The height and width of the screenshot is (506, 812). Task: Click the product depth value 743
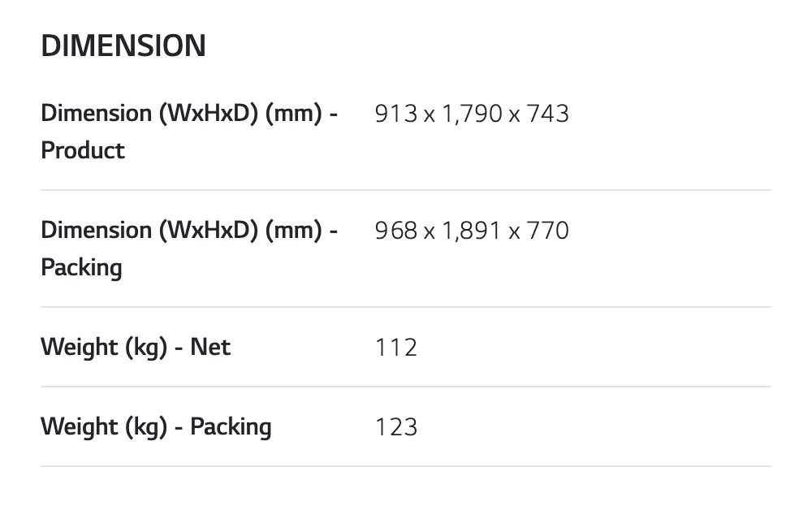548,114
